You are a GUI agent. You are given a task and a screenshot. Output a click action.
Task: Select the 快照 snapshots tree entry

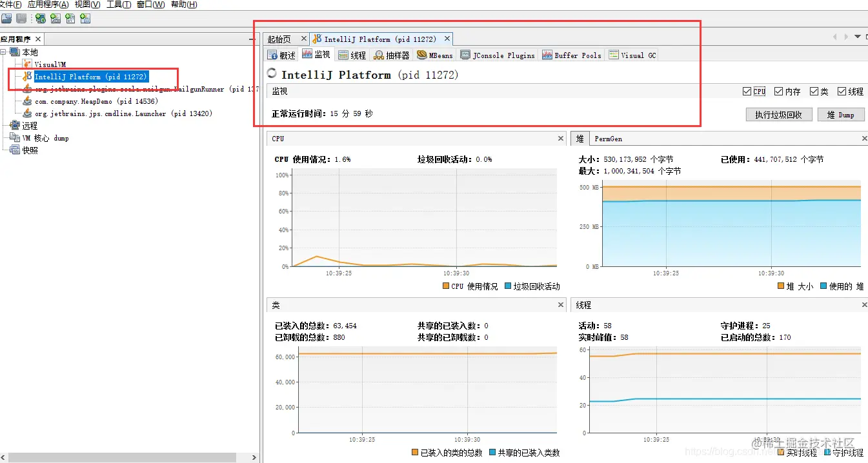pos(30,150)
